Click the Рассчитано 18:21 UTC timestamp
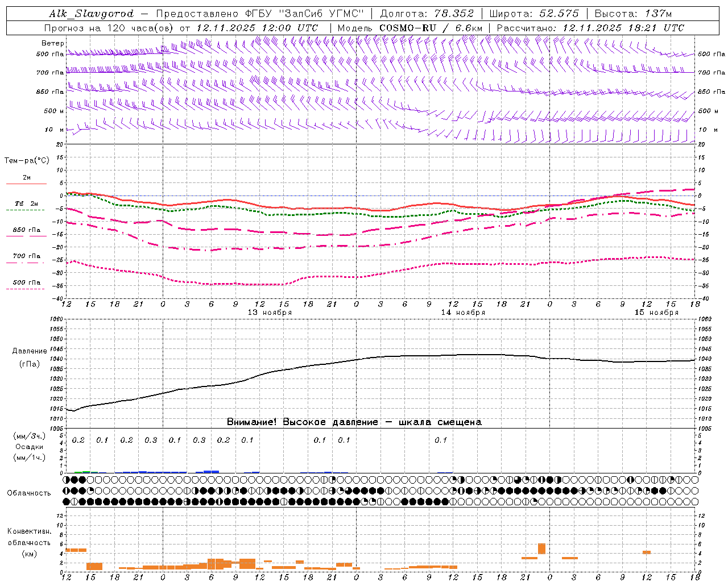Image resolution: width=728 pixels, height=582 pixels. coord(590,28)
